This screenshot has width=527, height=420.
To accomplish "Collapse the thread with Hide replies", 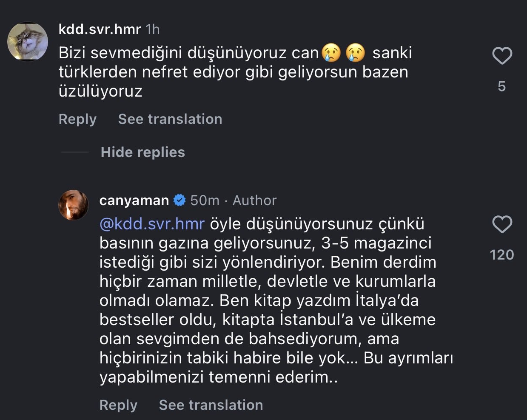I will point(142,152).
